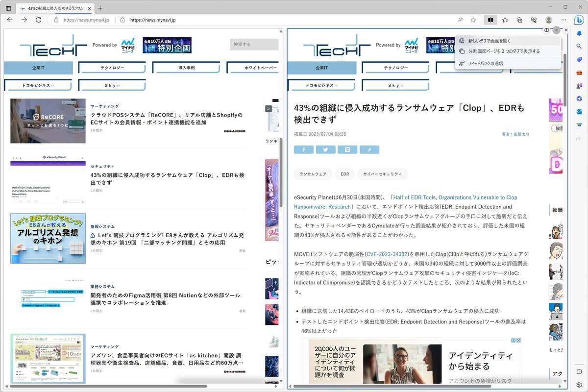Screen dimensions: 588x392
Task: Toggle the split screen button
Action: click(x=490, y=20)
